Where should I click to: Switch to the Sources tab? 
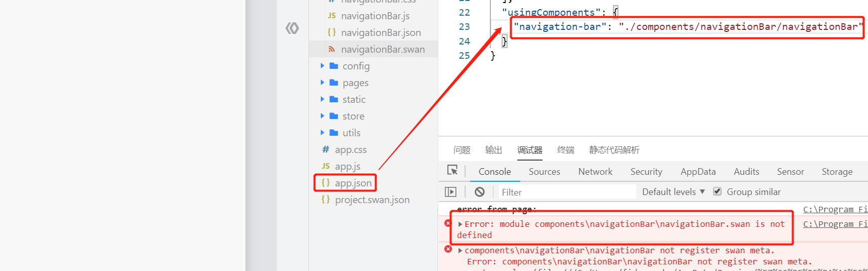(544, 172)
